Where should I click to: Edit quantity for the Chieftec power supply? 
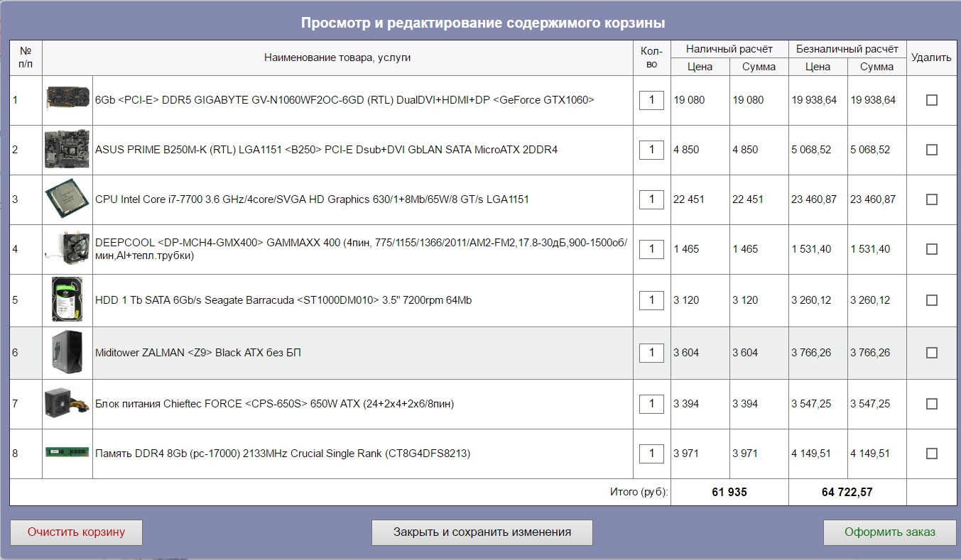(651, 404)
